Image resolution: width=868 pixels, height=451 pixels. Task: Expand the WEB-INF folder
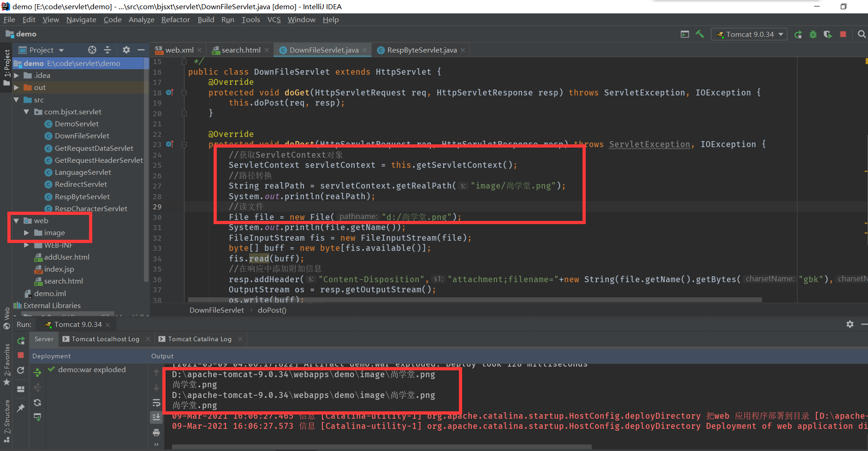tap(27, 245)
